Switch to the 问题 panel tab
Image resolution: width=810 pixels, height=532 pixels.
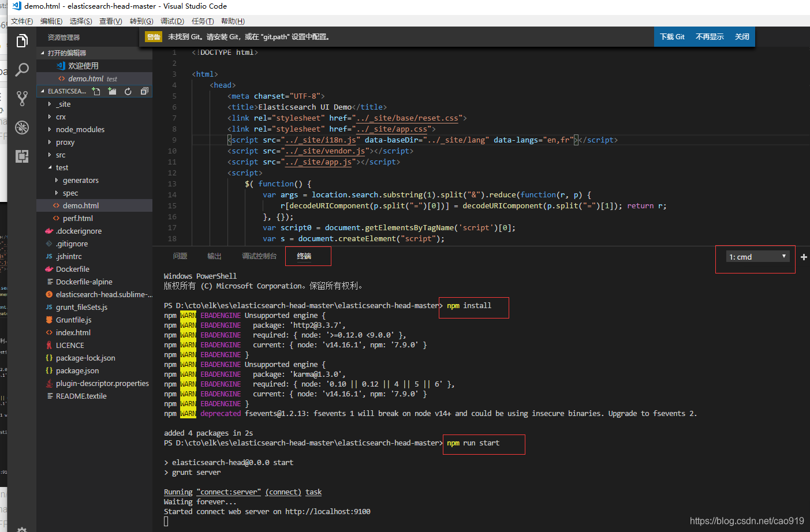coord(180,256)
